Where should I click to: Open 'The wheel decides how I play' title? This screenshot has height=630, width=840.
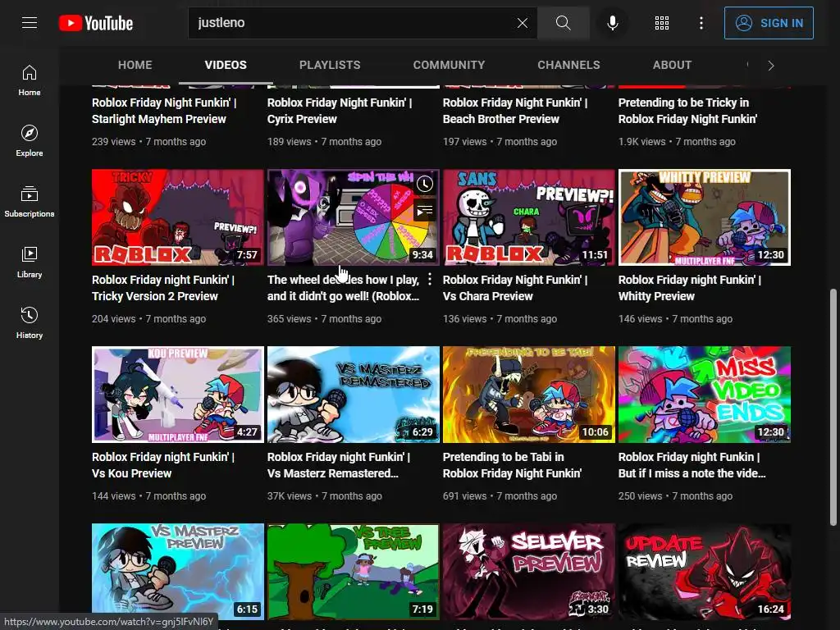click(344, 288)
